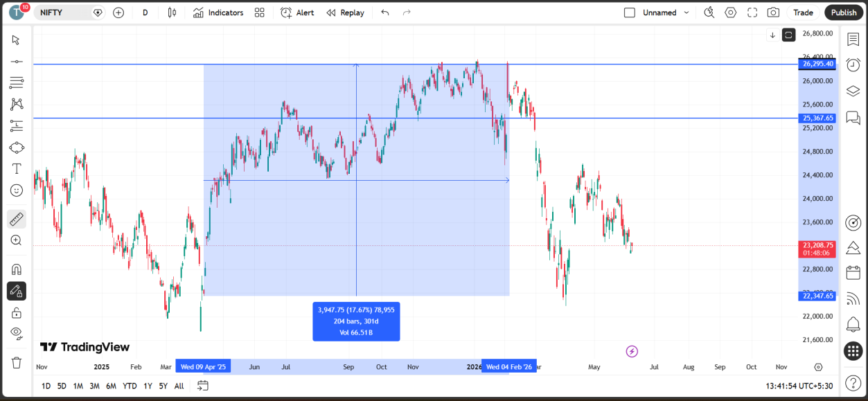Open the go to date calendar
This screenshot has width=868, height=401.
coord(203,386)
